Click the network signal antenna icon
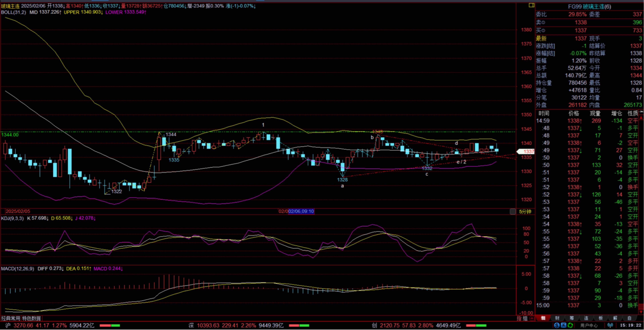The image size is (644, 330). click(x=611, y=325)
